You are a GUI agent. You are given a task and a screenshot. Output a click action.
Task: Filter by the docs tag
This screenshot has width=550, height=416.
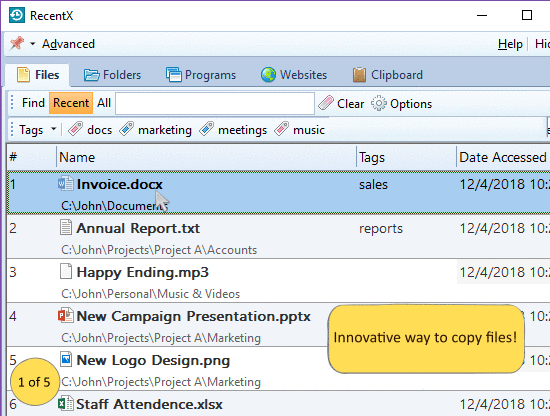click(90, 130)
